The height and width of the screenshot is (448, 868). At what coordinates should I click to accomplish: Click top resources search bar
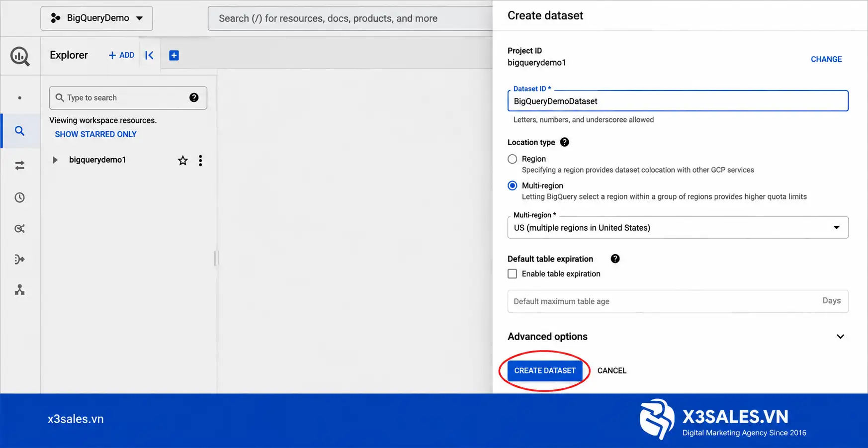pos(350,18)
